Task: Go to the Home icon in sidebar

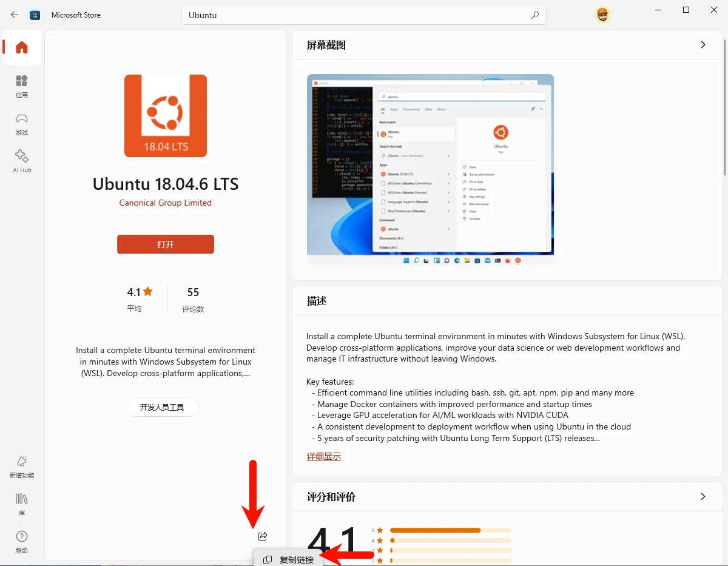Action: tap(22, 47)
